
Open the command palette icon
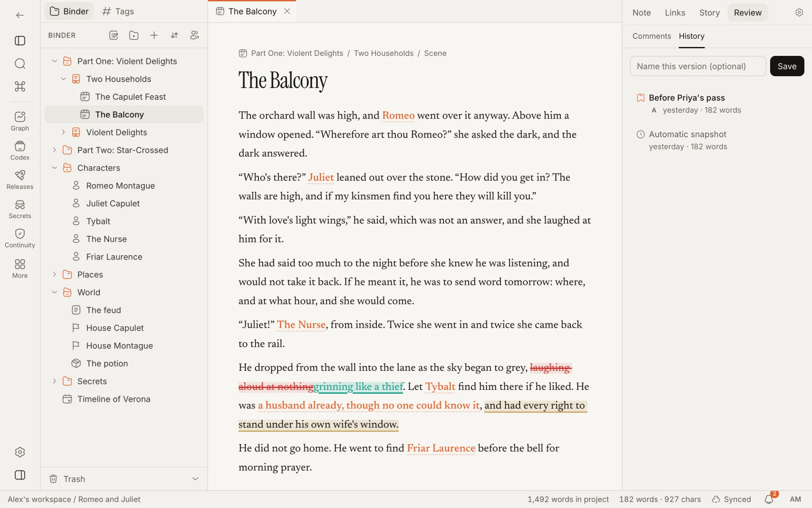(20, 86)
